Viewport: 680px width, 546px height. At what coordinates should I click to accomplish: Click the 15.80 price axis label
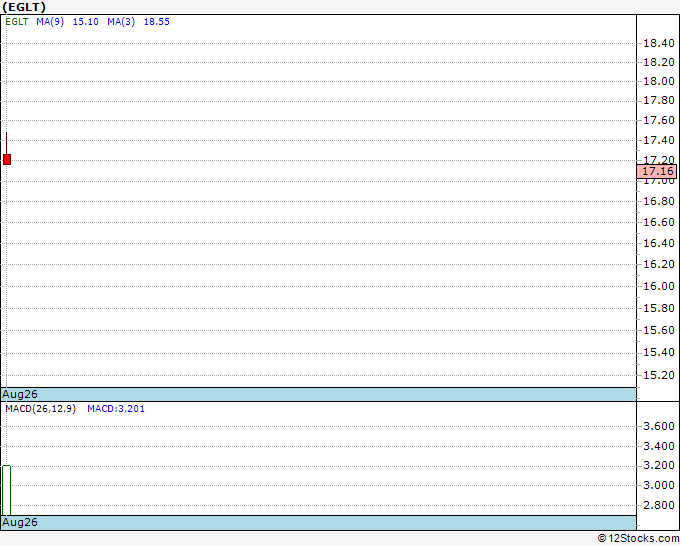click(x=659, y=308)
